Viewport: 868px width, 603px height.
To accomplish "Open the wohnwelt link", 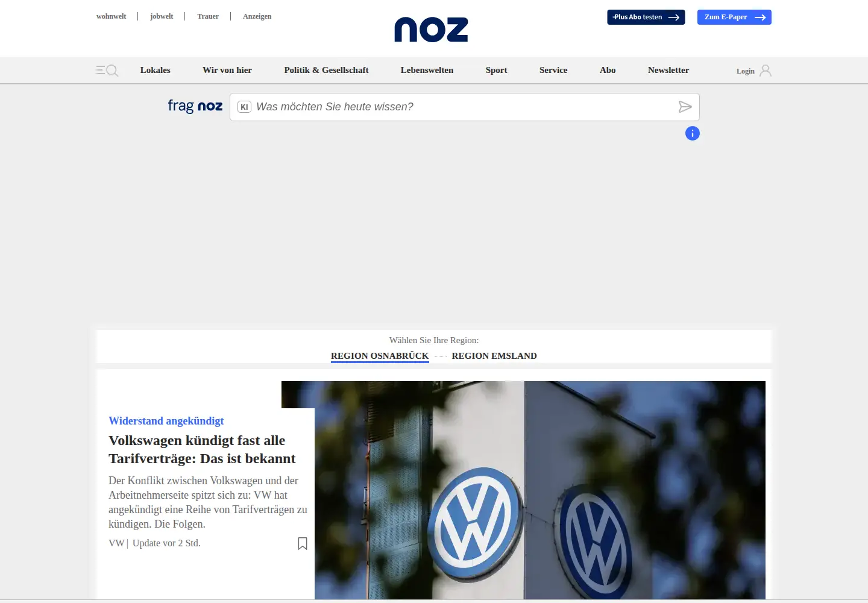I will click(112, 16).
